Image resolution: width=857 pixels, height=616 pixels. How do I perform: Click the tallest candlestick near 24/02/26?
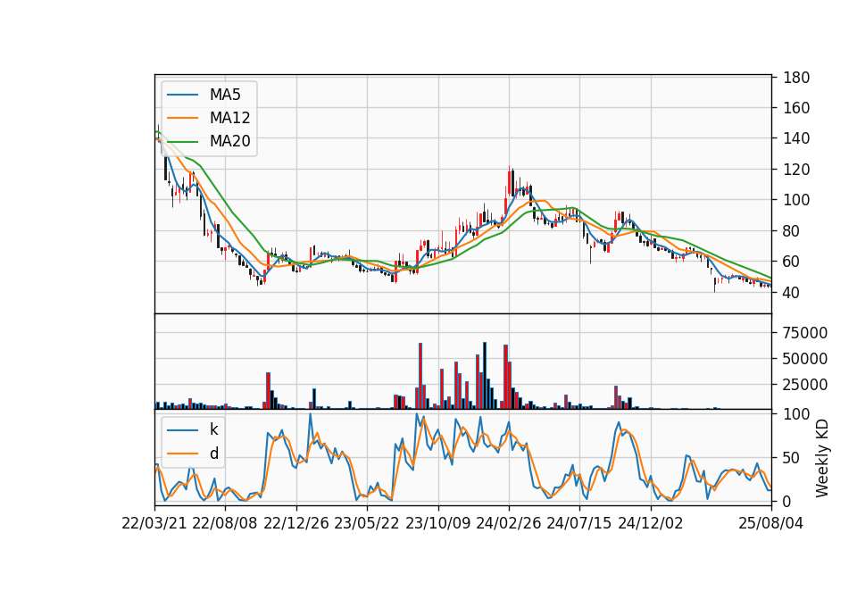(x=509, y=181)
